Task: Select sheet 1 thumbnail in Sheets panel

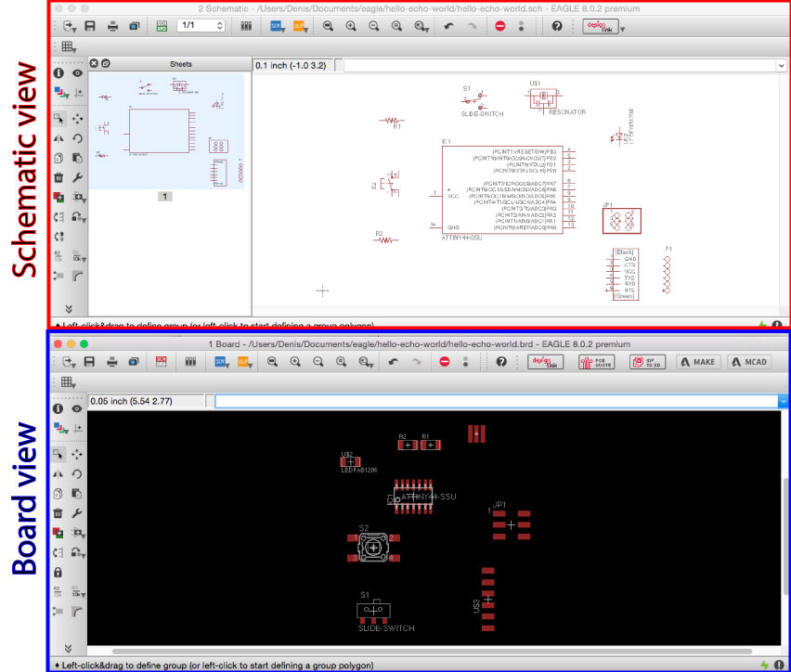Action: (x=166, y=131)
